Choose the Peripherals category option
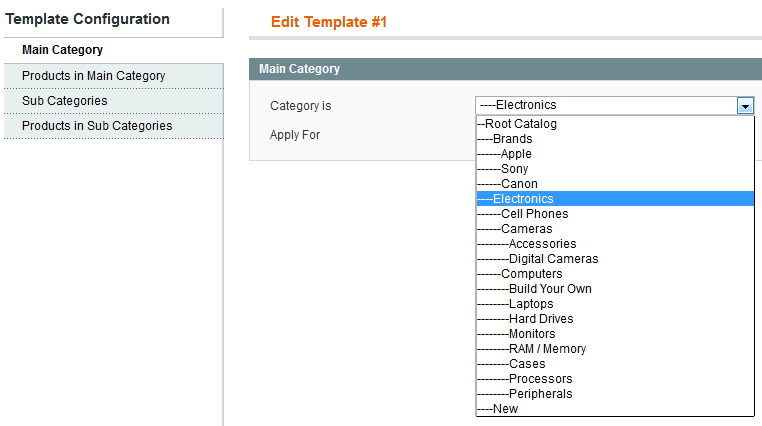 (615, 394)
